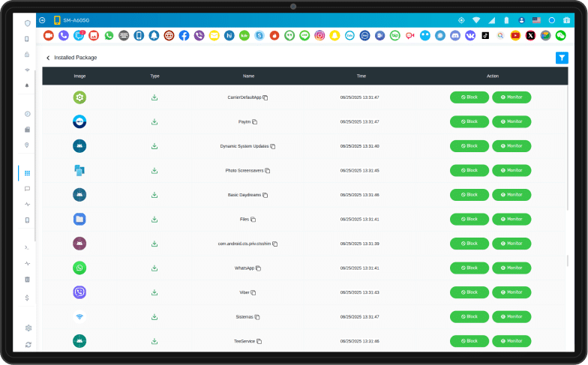Monitor the Viber app

click(x=511, y=292)
